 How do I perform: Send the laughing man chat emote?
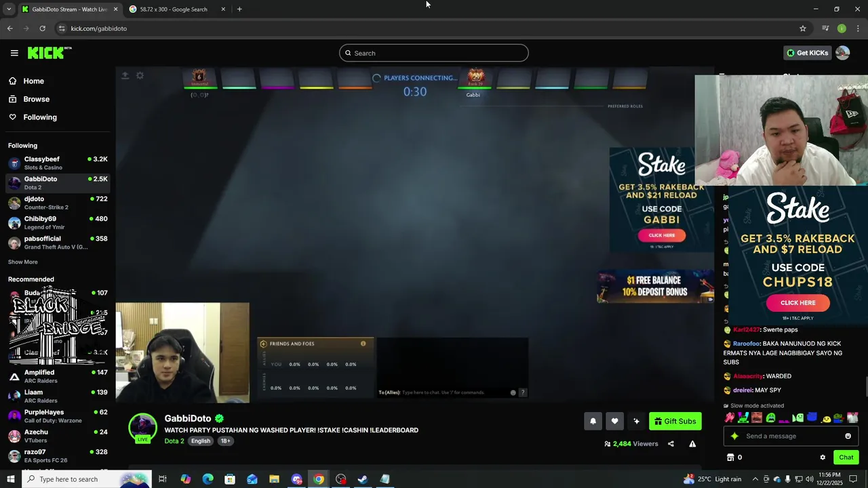tap(757, 418)
